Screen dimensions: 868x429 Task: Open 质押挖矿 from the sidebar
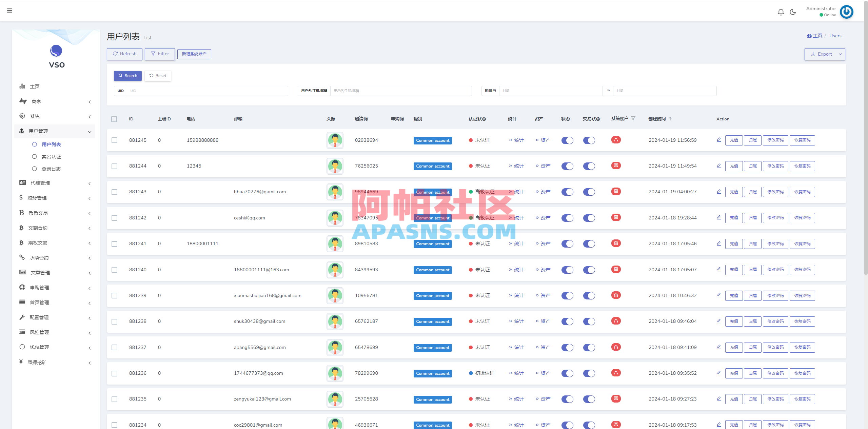pos(37,362)
